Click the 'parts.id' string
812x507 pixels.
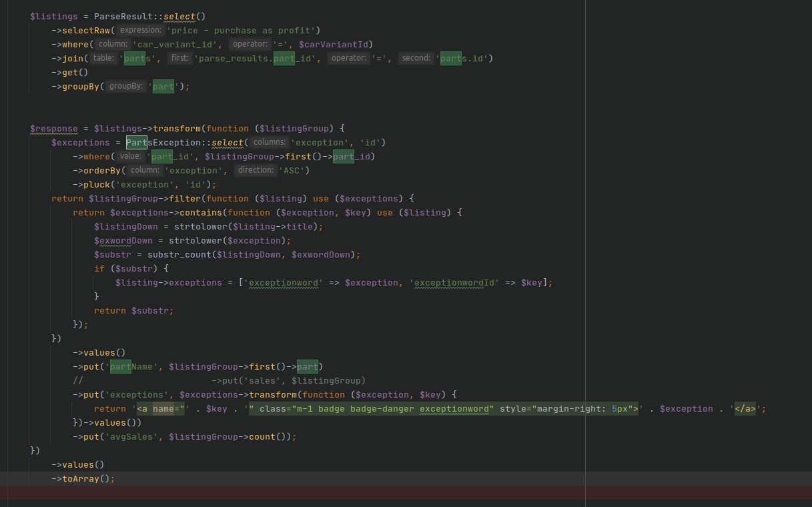(462, 58)
